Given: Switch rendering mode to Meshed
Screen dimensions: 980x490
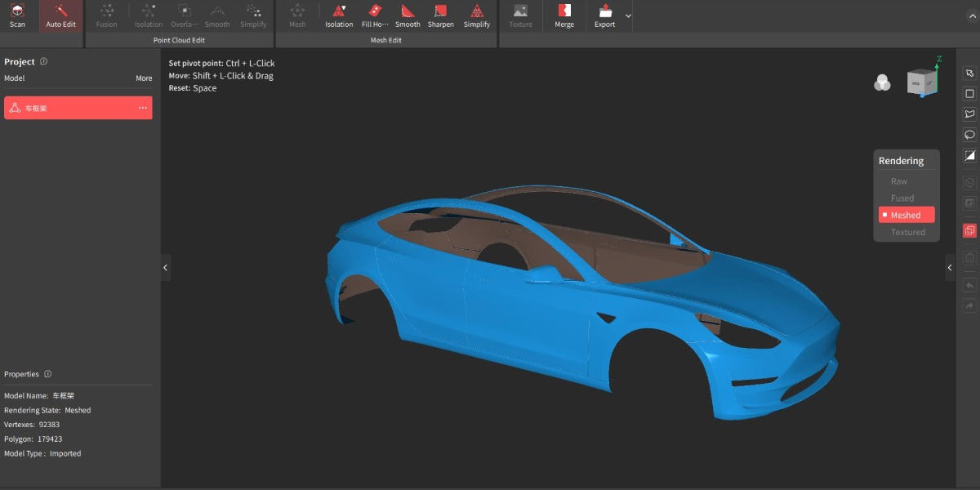Looking at the screenshot, I should (906, 214).
